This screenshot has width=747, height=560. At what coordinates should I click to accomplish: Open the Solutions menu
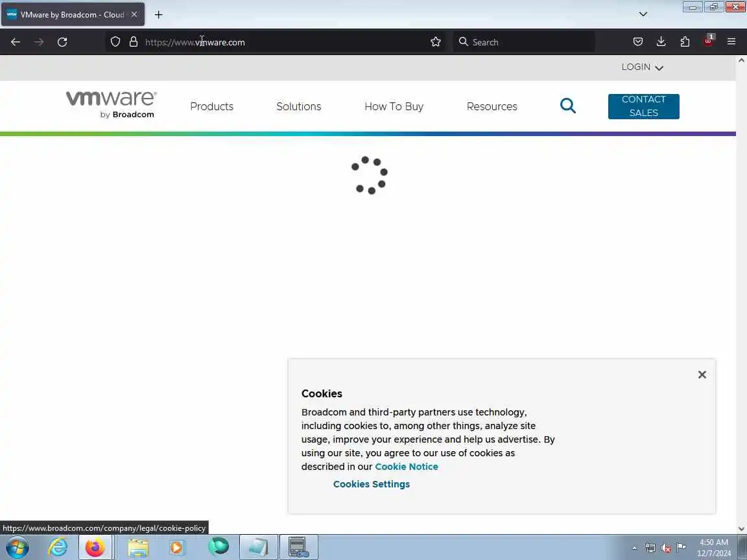tap(299, 107)
